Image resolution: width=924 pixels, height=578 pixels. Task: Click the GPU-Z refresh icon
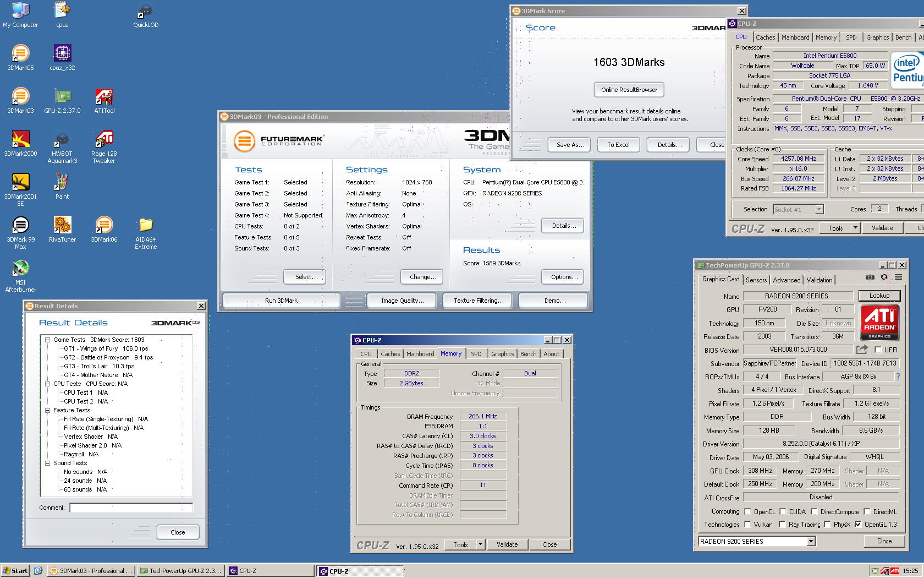tap(884, 277)
